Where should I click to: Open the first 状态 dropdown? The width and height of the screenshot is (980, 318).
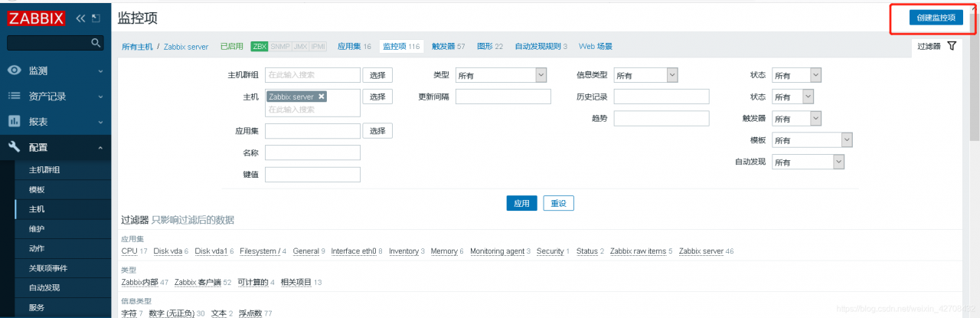point(796,75)
